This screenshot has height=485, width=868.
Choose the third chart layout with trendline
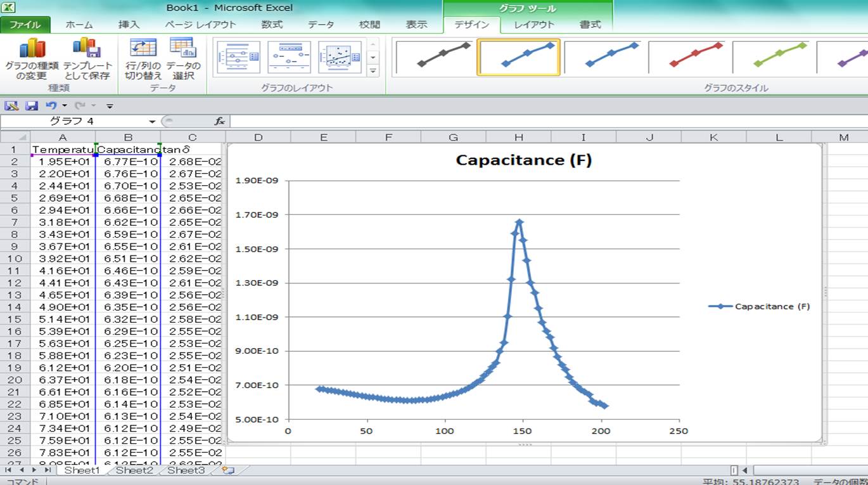340,58
